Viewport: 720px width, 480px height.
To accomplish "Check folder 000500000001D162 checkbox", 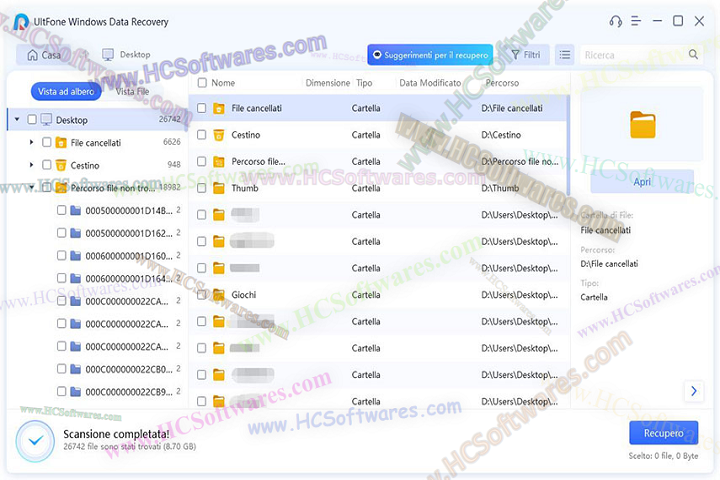I will click(x=62, y=233).
